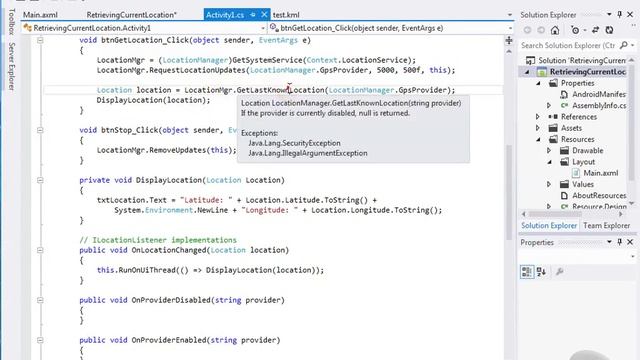Viewport: 640px width, 360px height.
Task: Click Solution Explorer Forward navigation arrow
Action: [541, 30]
